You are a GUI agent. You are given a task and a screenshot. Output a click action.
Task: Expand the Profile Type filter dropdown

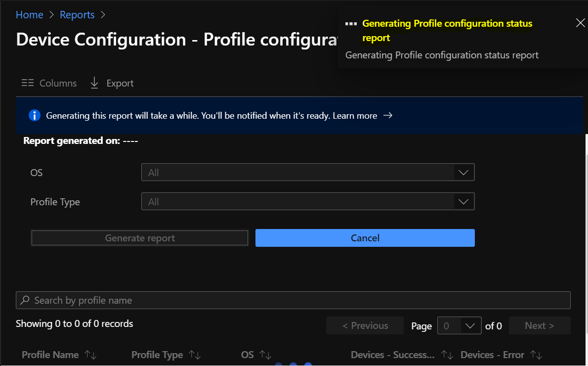(x=308, y=202)
